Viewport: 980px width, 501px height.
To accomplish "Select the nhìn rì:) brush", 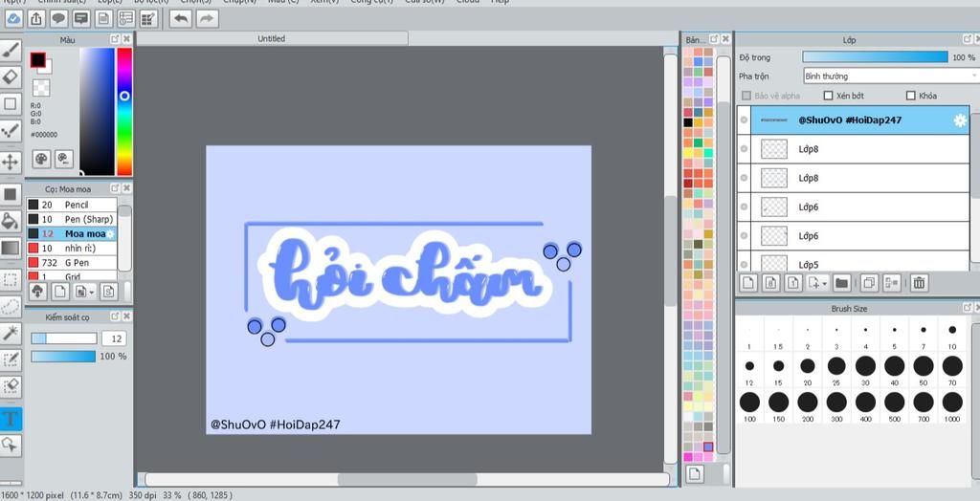I will tap(71, 248).
